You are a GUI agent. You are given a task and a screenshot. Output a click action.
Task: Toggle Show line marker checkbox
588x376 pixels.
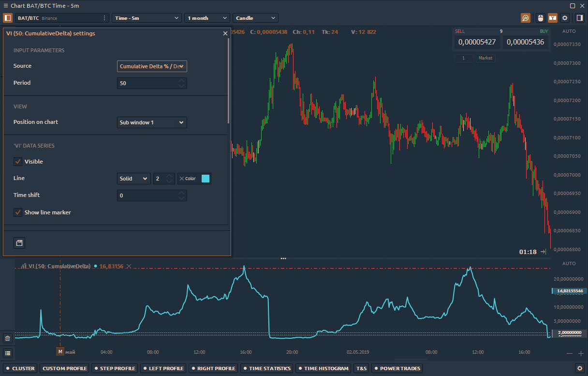point(18,212)
